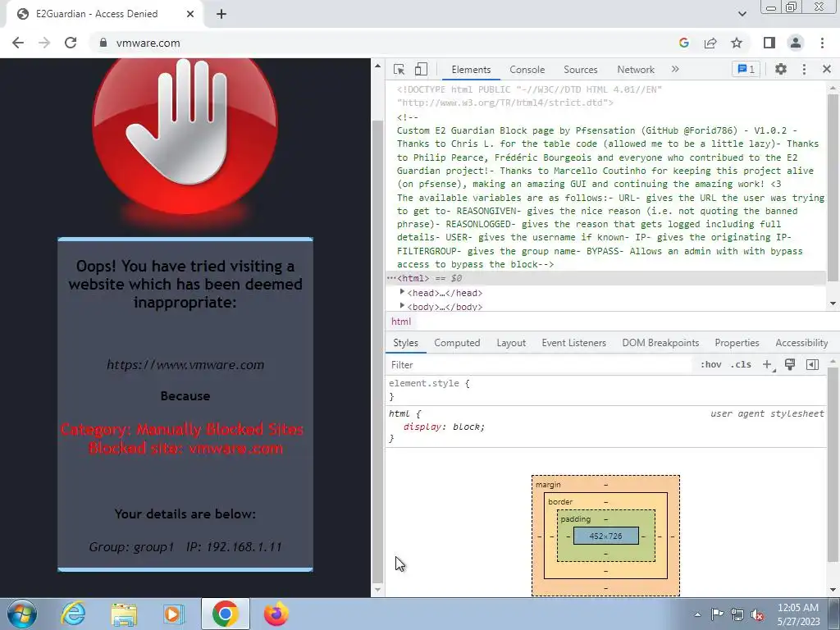Open the Event Listeners tab
840x630 pixels.
point(573,343)
